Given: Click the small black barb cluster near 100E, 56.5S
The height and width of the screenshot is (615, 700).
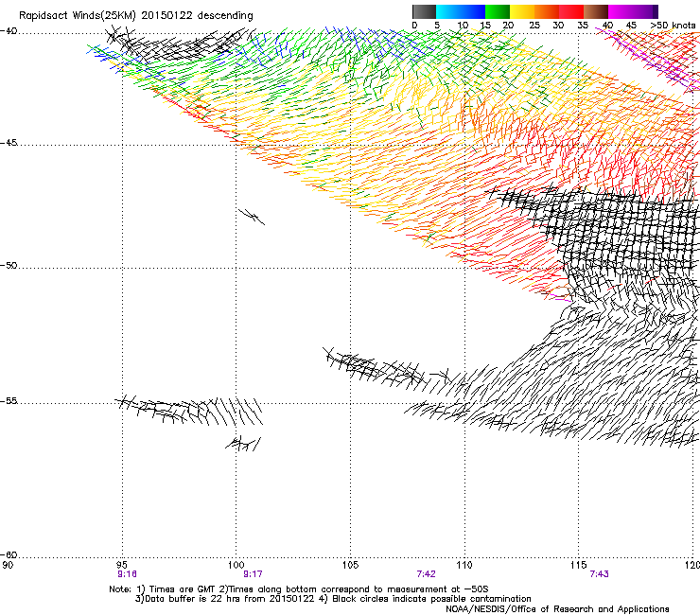Looking at the screenshot, I should [243, 444].
